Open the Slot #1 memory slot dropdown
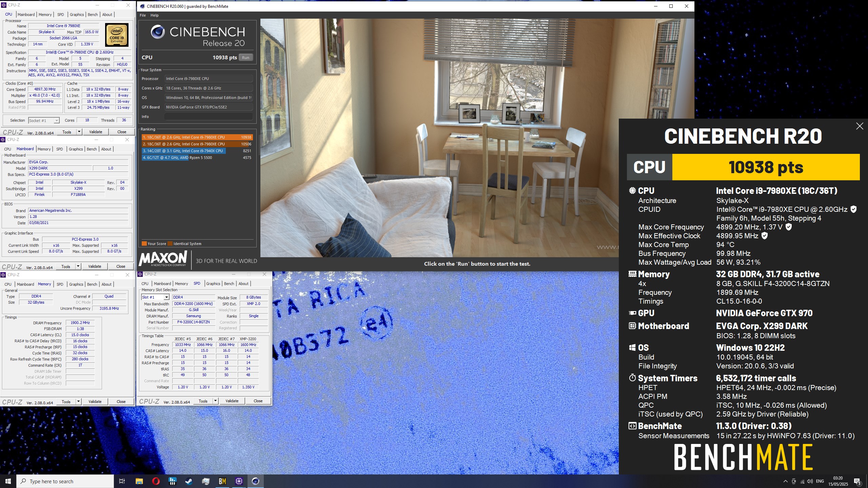Screen dimensions: 868x488 [155, 297]
